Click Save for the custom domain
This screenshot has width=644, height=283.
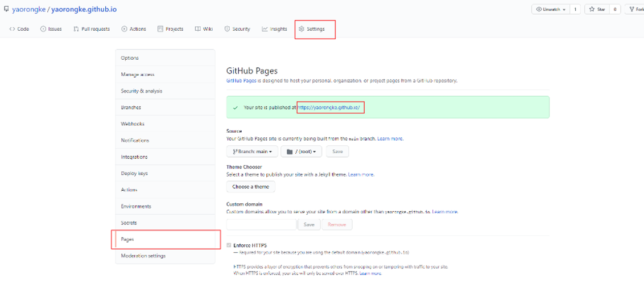309,224
